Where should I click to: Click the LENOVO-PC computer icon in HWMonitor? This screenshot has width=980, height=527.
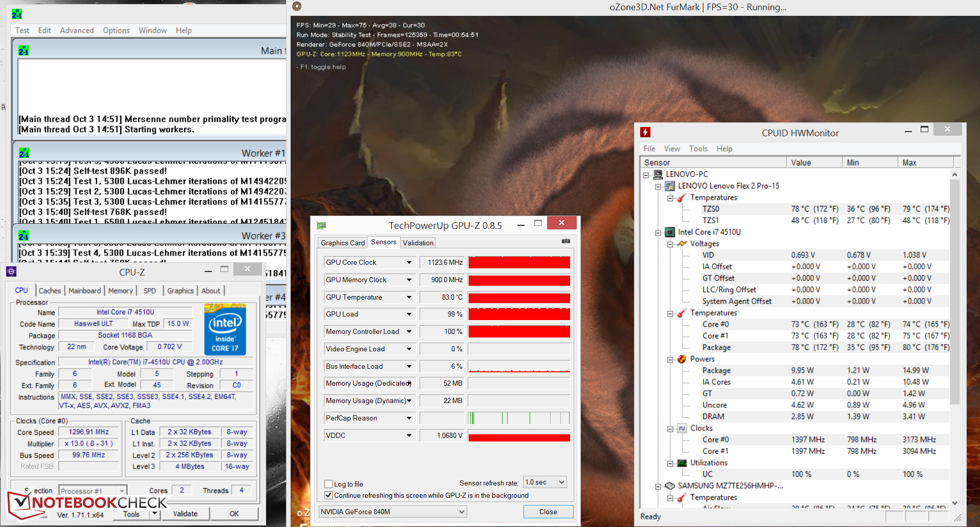point(658,174)
